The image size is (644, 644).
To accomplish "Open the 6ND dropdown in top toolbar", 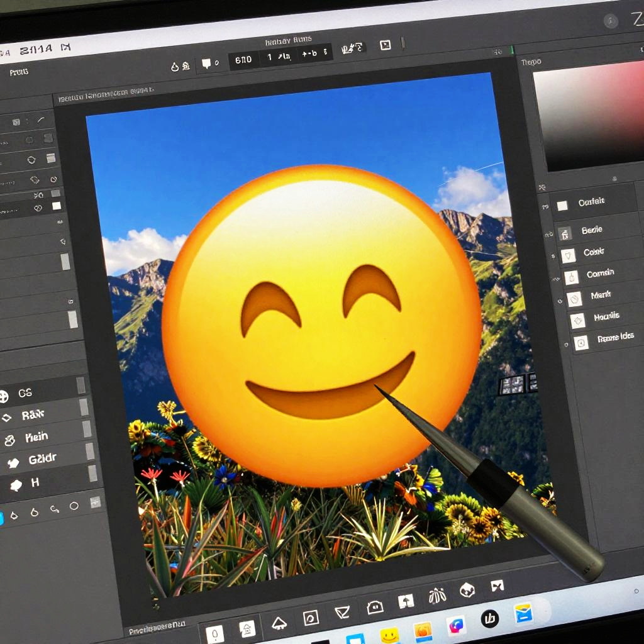I will point(243,60).
